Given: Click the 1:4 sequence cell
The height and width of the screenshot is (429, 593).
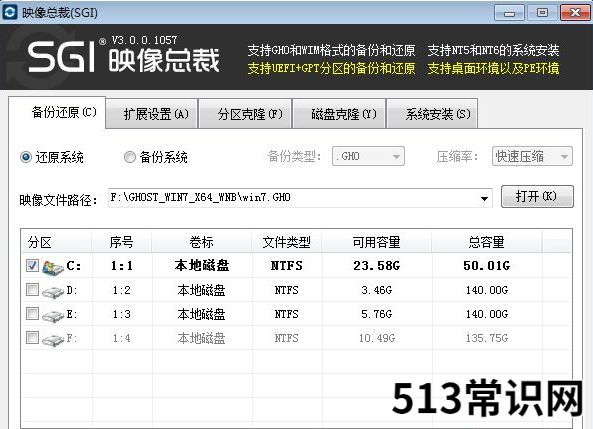Looking at the screenshot, I should coord(121,338).
